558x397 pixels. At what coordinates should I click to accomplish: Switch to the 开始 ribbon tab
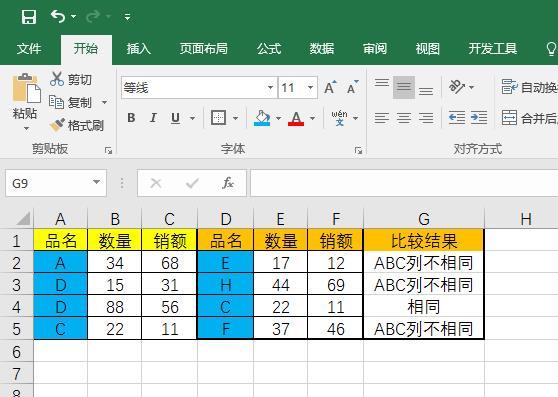coord(86,49)
